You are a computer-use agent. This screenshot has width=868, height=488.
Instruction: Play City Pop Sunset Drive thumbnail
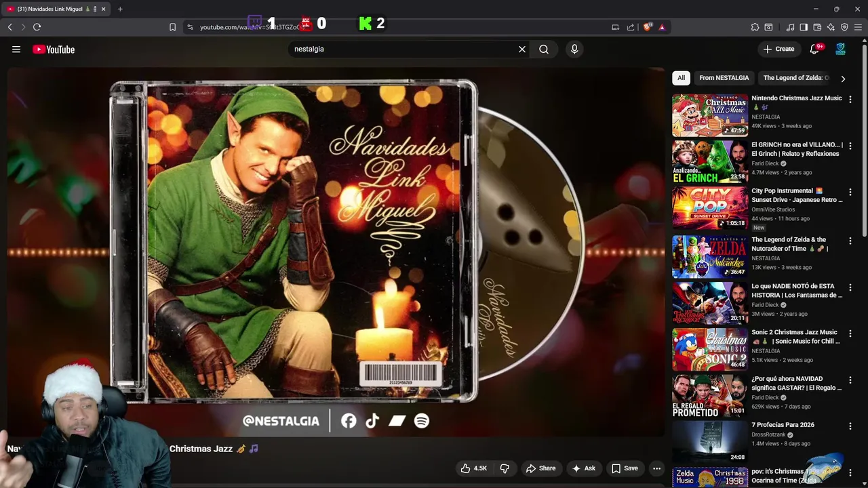click(710, 208)
